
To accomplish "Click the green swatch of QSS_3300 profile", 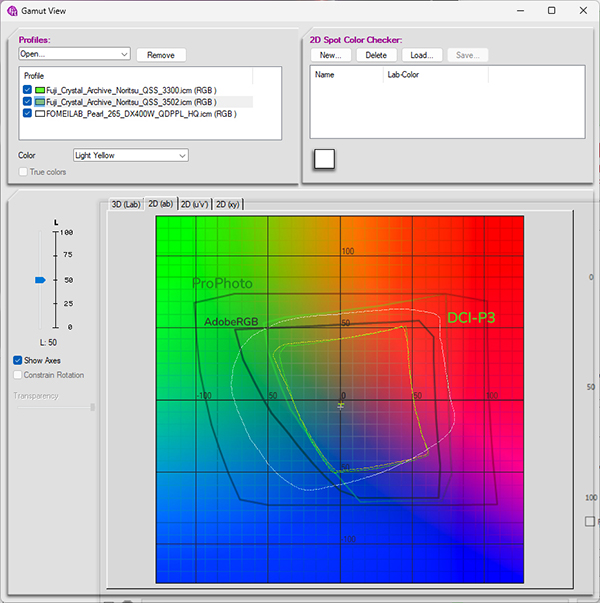I will [x=40, y=90].
